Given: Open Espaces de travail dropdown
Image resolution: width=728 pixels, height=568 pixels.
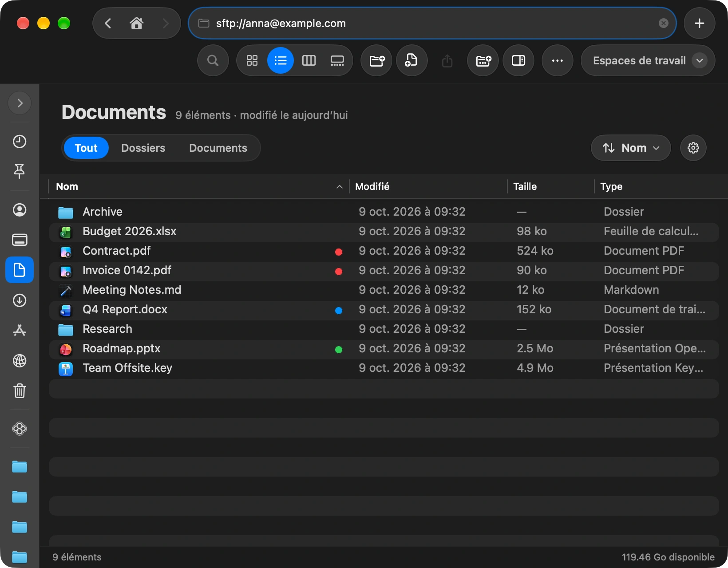Looking at the screenshot, I should click(648, 60).
